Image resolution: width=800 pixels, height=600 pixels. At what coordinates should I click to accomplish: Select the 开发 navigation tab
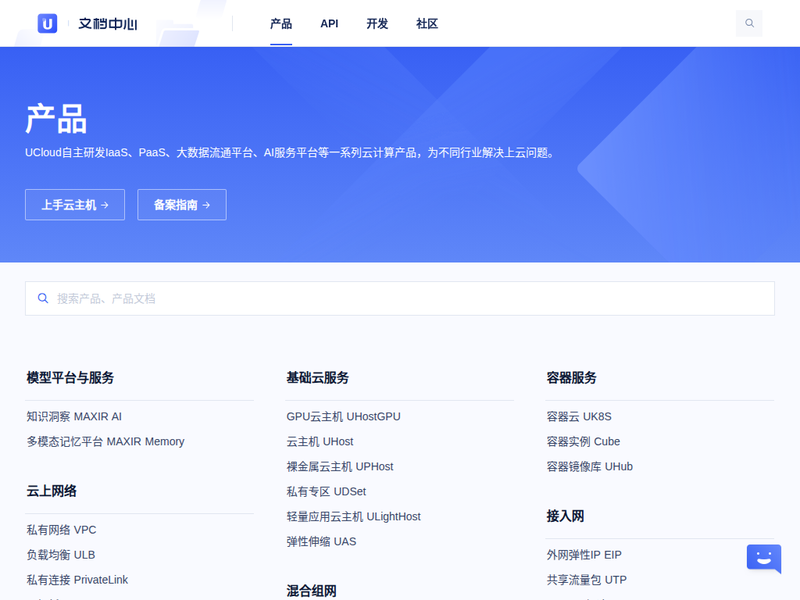(x=377, y=23)
